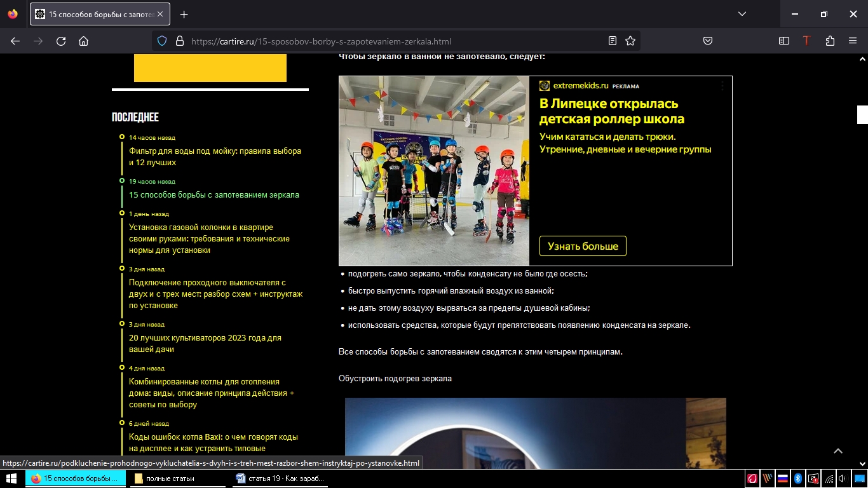The width and height of the screenshot is (868, 488).
Task: Click the blue desktop tray icon
Action: point(859,478)
